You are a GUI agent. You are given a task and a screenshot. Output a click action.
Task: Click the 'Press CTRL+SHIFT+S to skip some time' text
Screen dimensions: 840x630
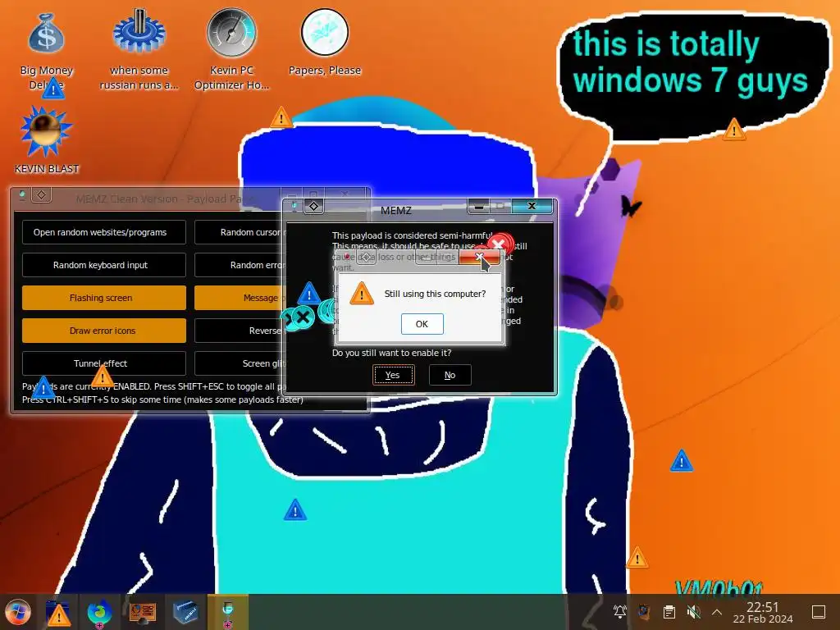[162, 399]
